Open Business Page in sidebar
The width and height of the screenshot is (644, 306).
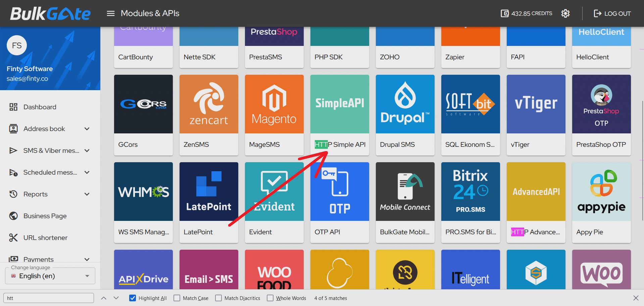(x=50, y=216)
